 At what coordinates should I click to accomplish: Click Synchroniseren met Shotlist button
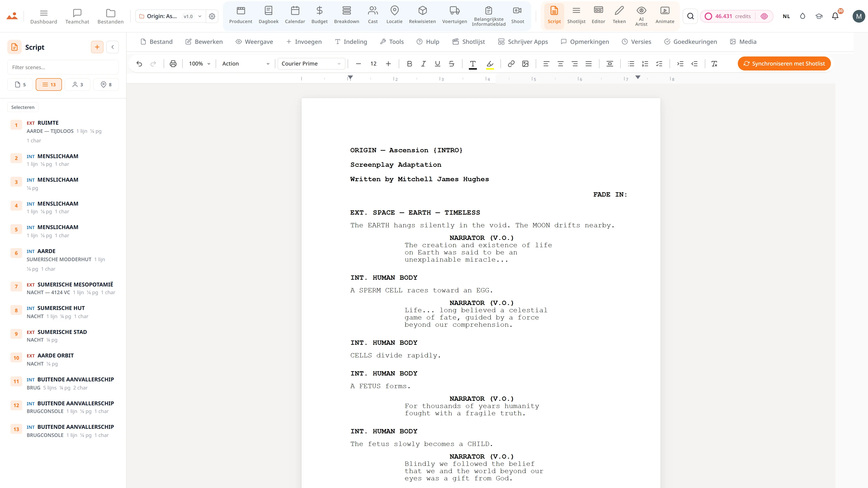pos(784,64)
